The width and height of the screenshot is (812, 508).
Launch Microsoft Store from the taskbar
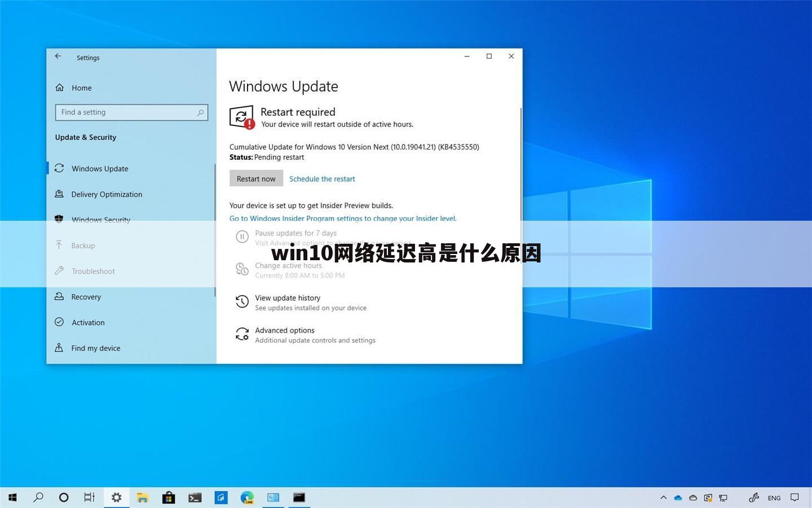pyautogui.click(x=168, y=497)
